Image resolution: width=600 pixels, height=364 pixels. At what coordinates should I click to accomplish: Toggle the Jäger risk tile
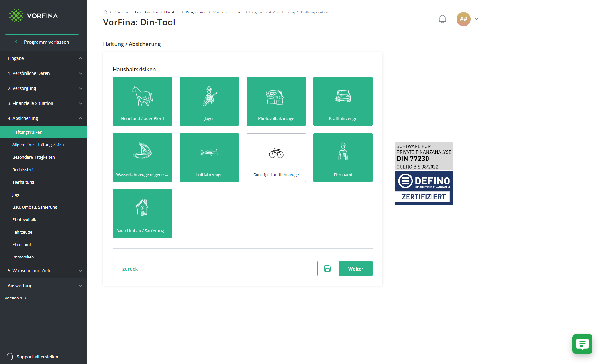click(209, 101)
